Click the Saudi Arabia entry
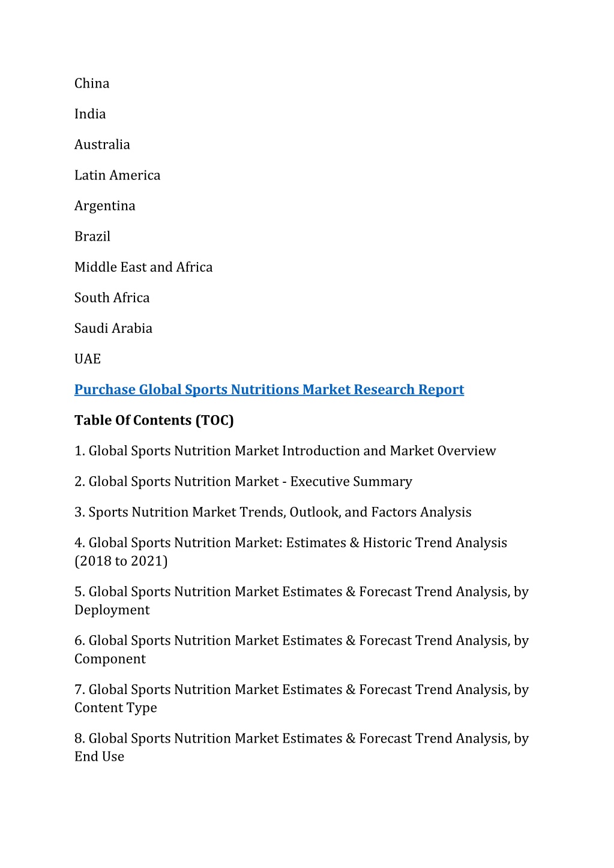The height and width of the screenshot is (868, 614). point(113,328)
